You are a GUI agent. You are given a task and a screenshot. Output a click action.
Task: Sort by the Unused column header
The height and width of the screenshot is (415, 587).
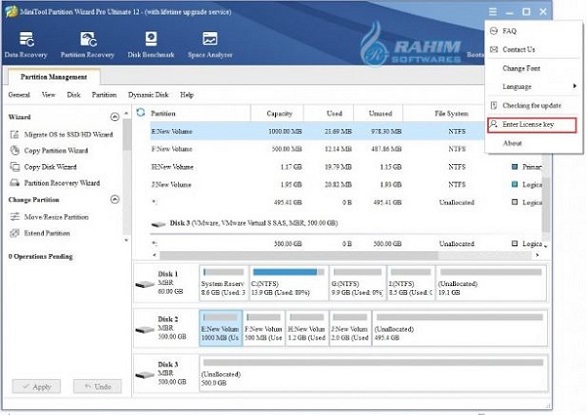click(380, 113)
